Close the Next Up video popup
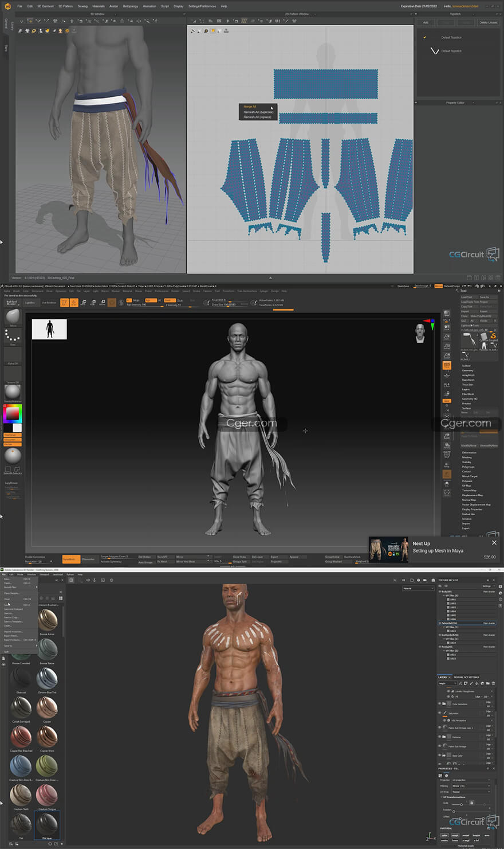The width and height of the screenshot is (504, 849). (494, 542)
